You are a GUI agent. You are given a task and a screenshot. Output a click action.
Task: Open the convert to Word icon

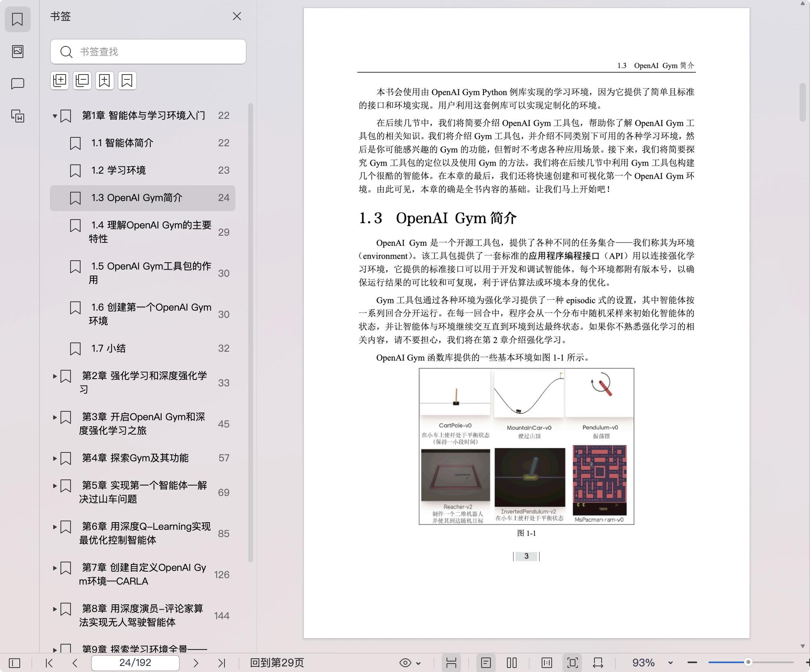[17, 116]
